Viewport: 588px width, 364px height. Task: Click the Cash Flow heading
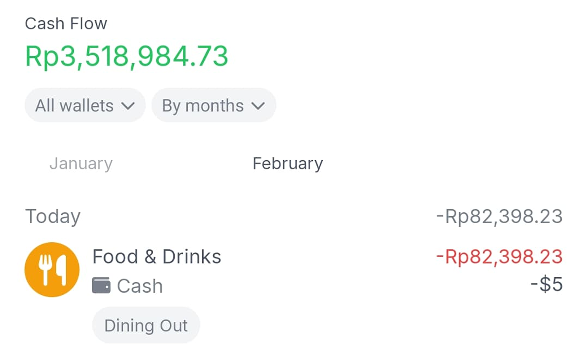pos(66,24)
